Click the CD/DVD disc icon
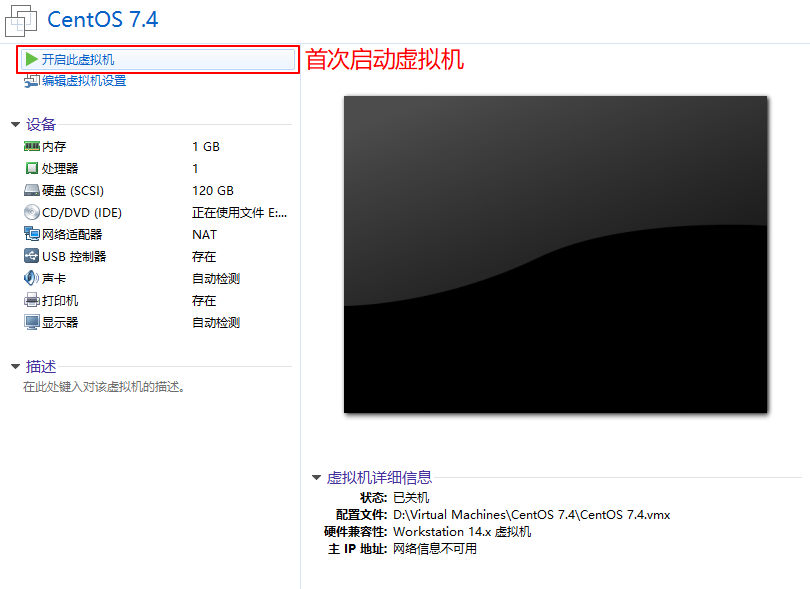 [x=32, y=212]
